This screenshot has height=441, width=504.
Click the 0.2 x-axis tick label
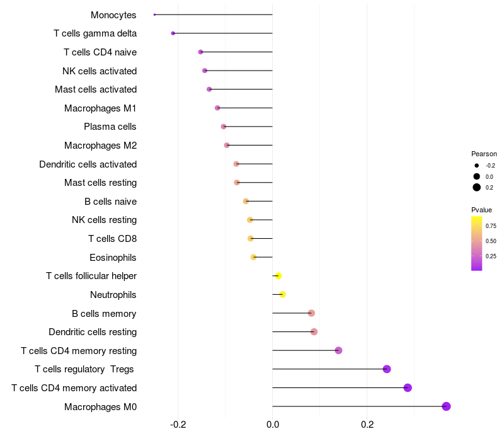367,425
